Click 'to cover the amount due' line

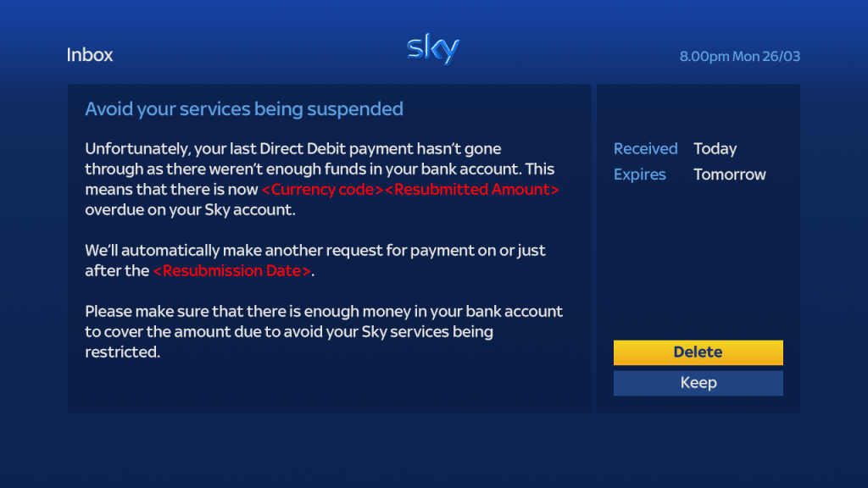[288, 332]
